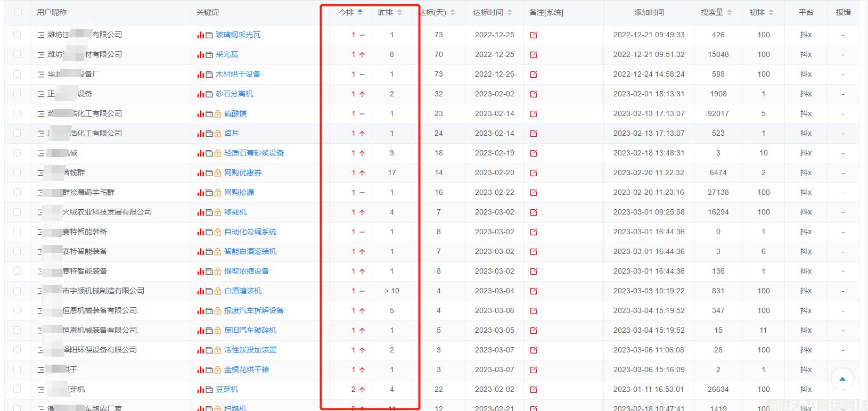This screenshot has height=411, width=868.
Task: Sort by the 达标时间 column header
Action: [x=493, y=12]
